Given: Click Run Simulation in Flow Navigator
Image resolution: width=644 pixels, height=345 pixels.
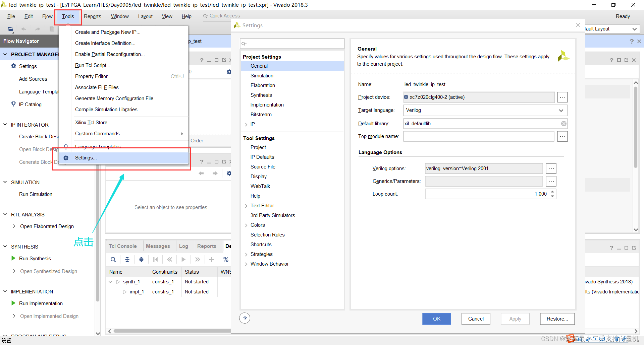Looking at the screenshot, I should coord(36,194).
